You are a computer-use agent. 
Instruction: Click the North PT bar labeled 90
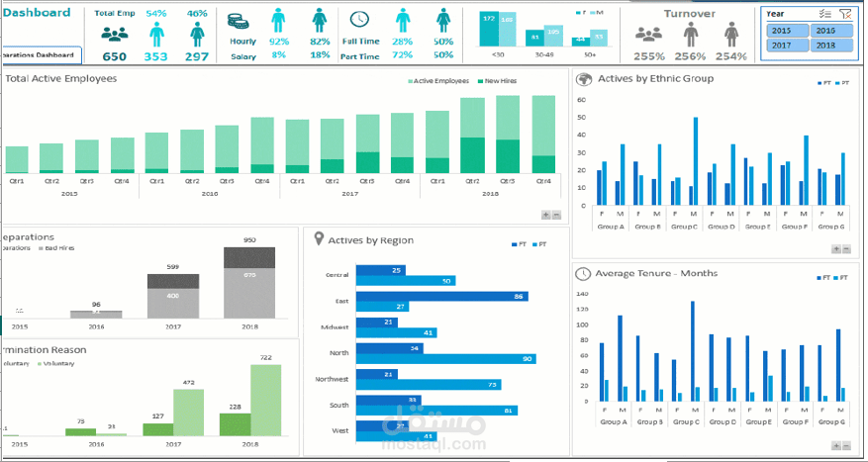pos(446,358)
